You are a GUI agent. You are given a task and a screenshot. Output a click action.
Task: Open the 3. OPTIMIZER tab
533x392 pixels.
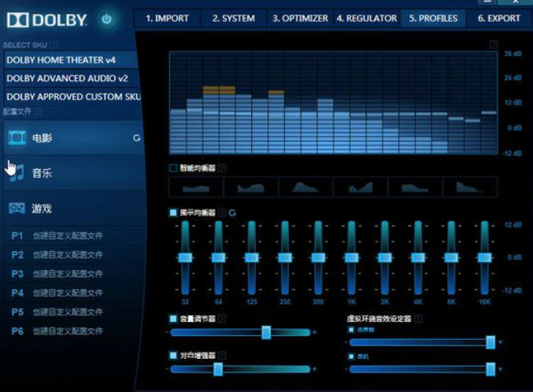pyautogui.click(x=300, y=18)
